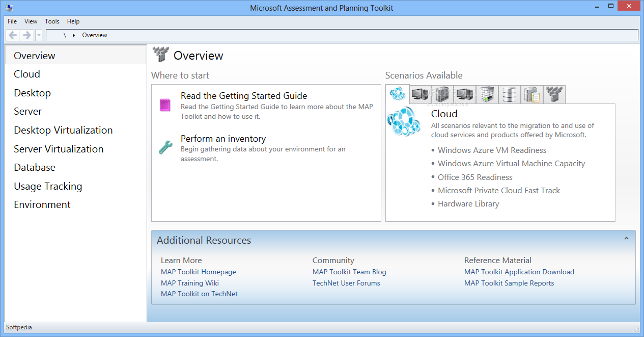Click the Perform an inventory link
This screenshot has height=337, width=644.
point(223,138)
